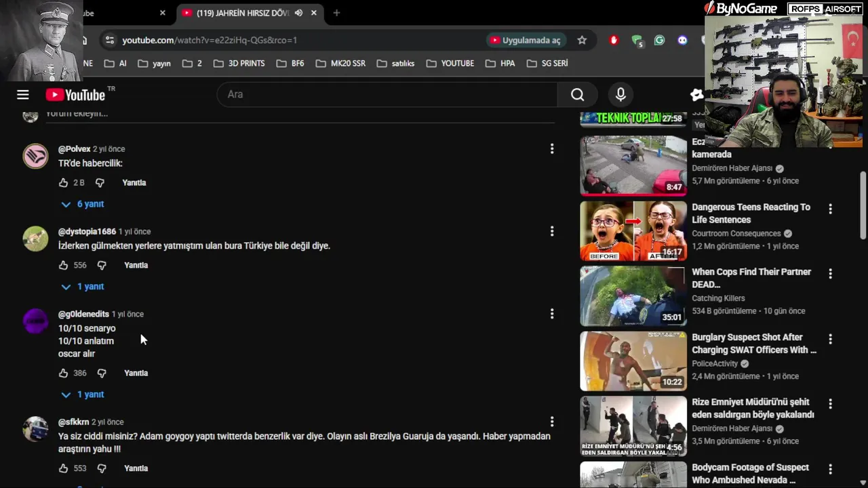Click the search magnifier button
Screen dimensions: 868x488
[x=577, y=95]
